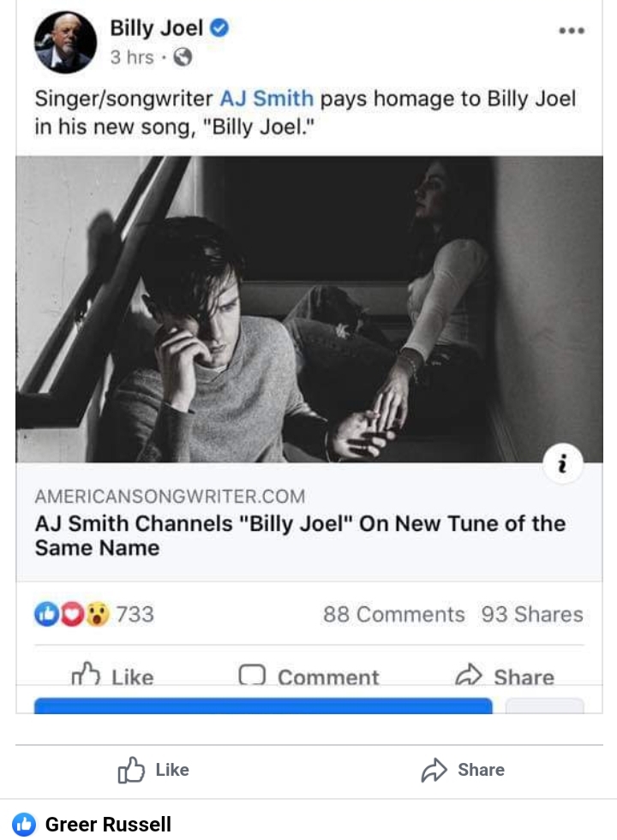Click the public globe privacy icon
Image resolution: width=617 pixels, height=840 pixels.
pos(183,57)
